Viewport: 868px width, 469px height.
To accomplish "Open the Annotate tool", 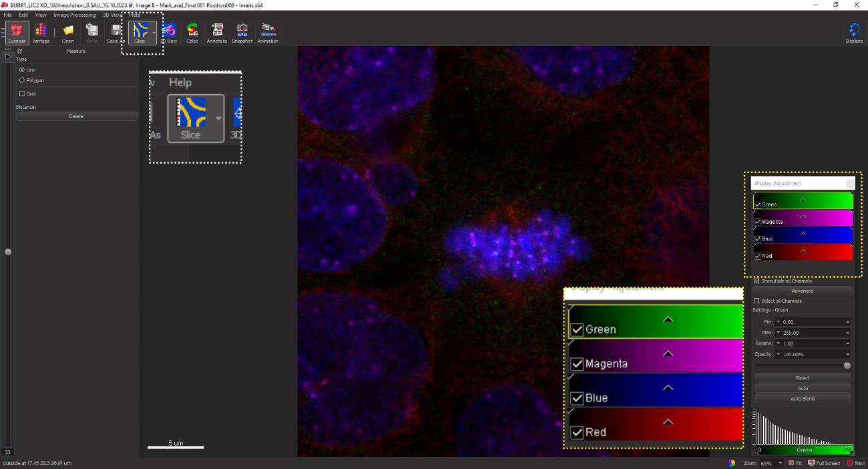I will (217, 33).
